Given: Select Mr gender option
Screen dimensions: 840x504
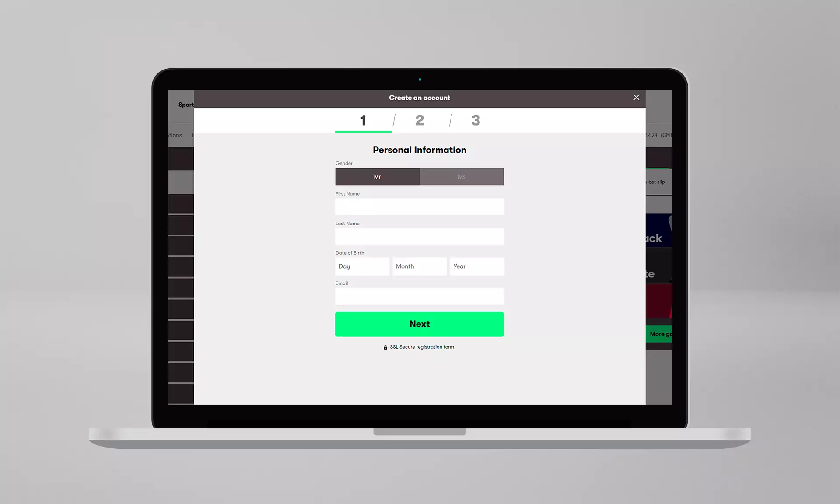Looking at the screenshot, I should (x=377, y=176).
